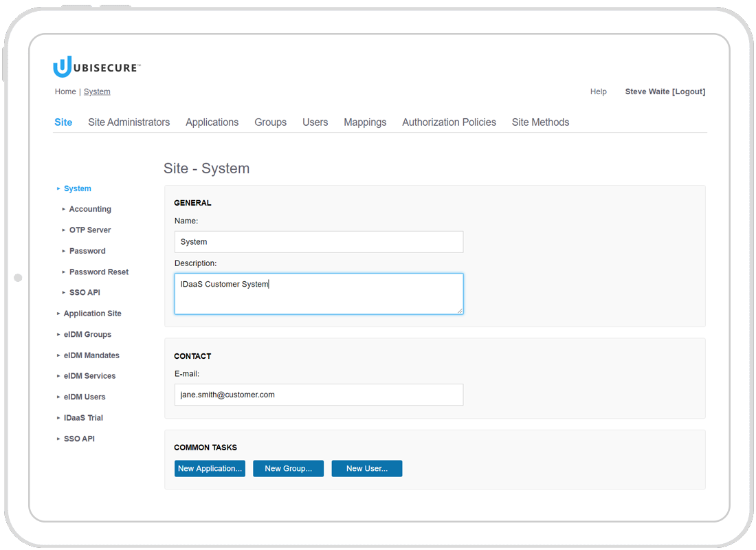Screen dimensions: 756x550
Task: Expand the Accounting tree arrow
Action: click(64, 210)
